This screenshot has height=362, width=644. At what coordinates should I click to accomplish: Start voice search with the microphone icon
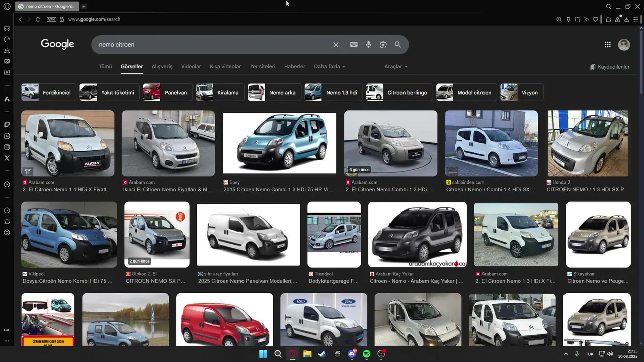tap(369, 45)
